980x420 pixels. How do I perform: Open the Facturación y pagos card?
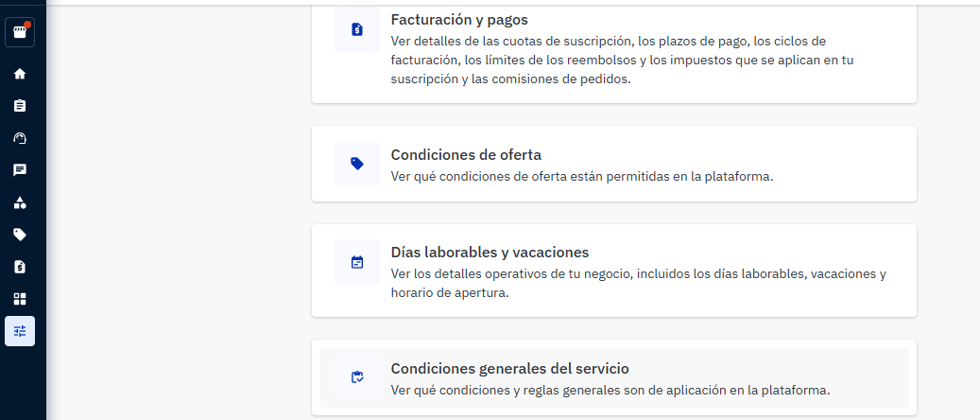pyautogui.click(x=613, y=53)
